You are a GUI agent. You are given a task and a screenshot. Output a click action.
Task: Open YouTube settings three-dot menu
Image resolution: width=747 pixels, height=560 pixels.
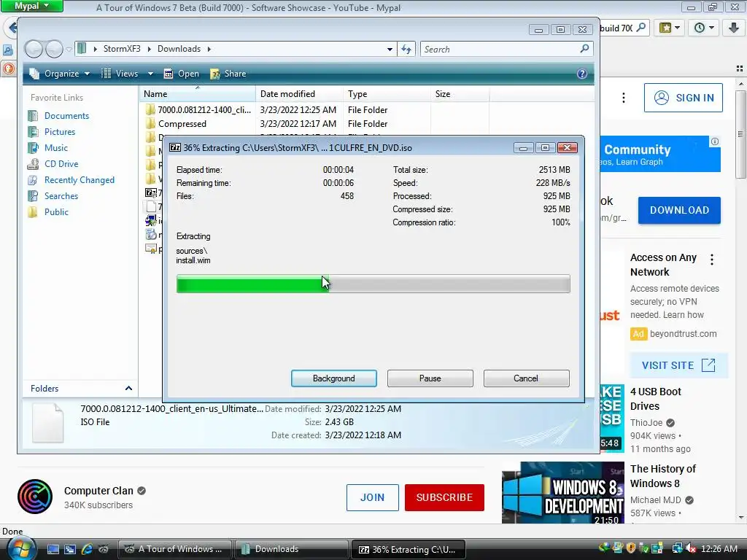tap(623, 98)
